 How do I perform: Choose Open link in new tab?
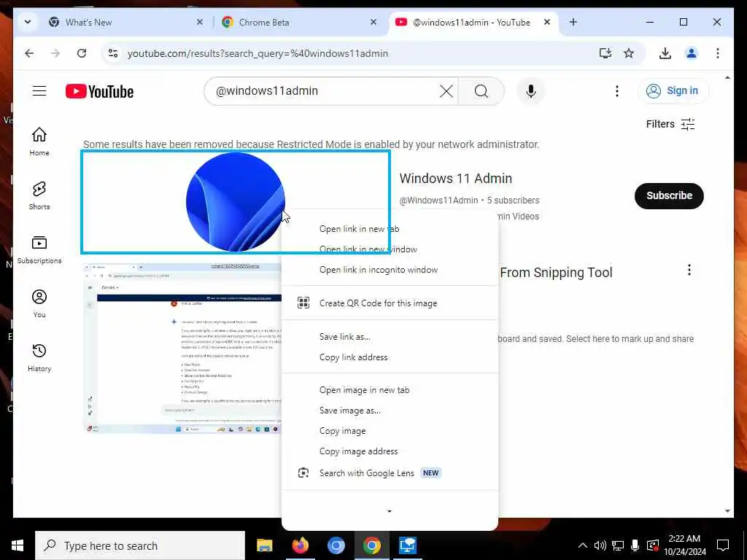pyautogui.click(x=390, y=229)
